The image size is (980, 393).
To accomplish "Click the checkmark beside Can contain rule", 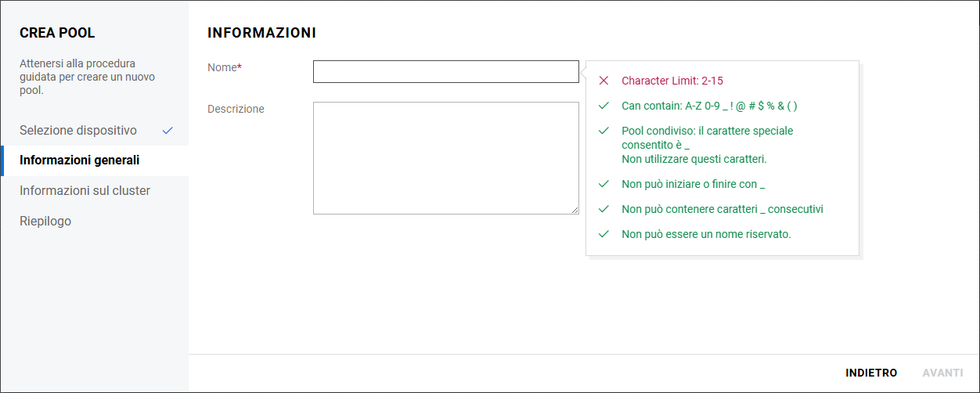I will pos(603,106).
